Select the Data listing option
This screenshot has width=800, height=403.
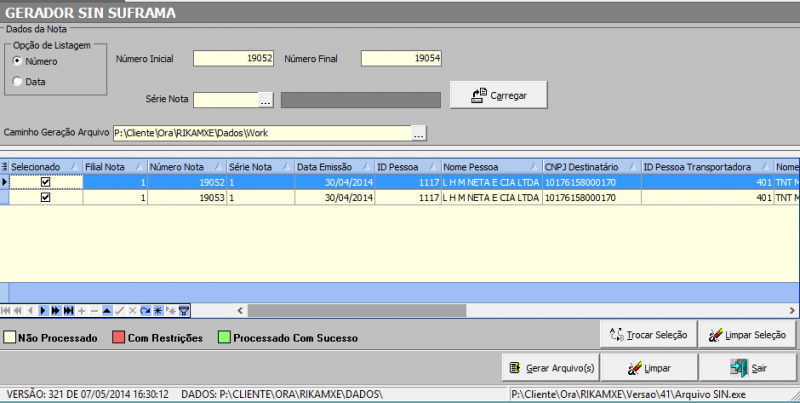coord(18,82)
